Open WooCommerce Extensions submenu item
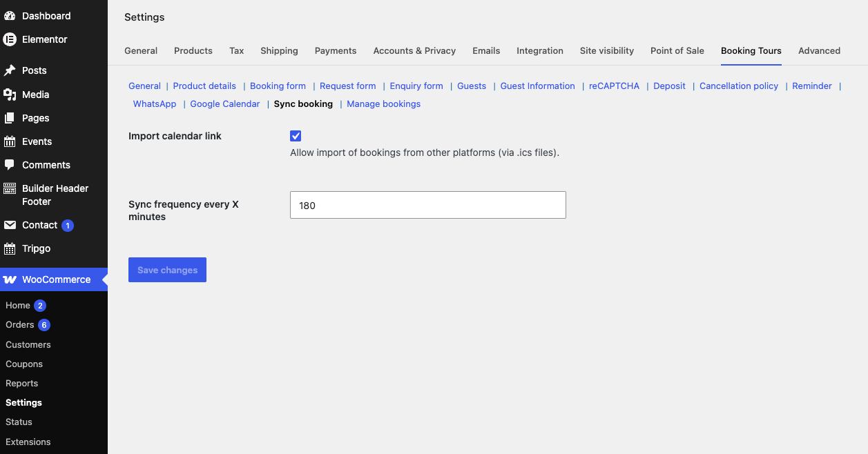 click(28, 442)
